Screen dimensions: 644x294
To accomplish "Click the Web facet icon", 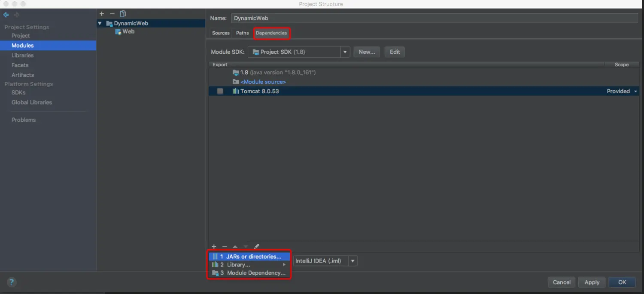I will [118, 32].
